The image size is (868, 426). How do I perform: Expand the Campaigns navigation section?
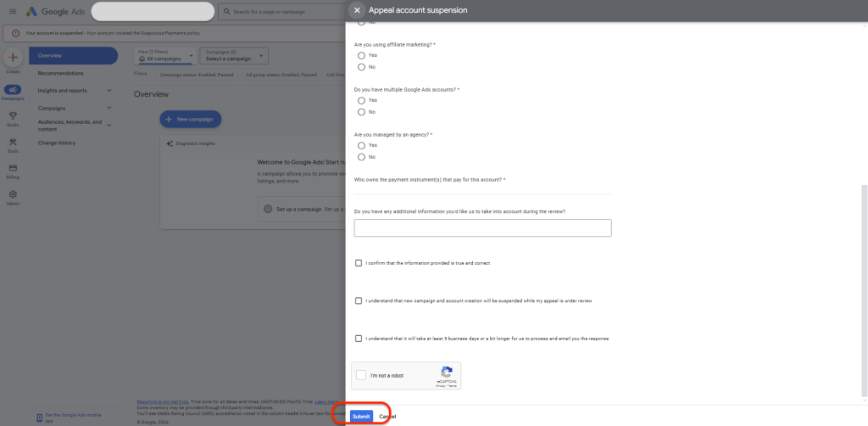click(108, 108)
